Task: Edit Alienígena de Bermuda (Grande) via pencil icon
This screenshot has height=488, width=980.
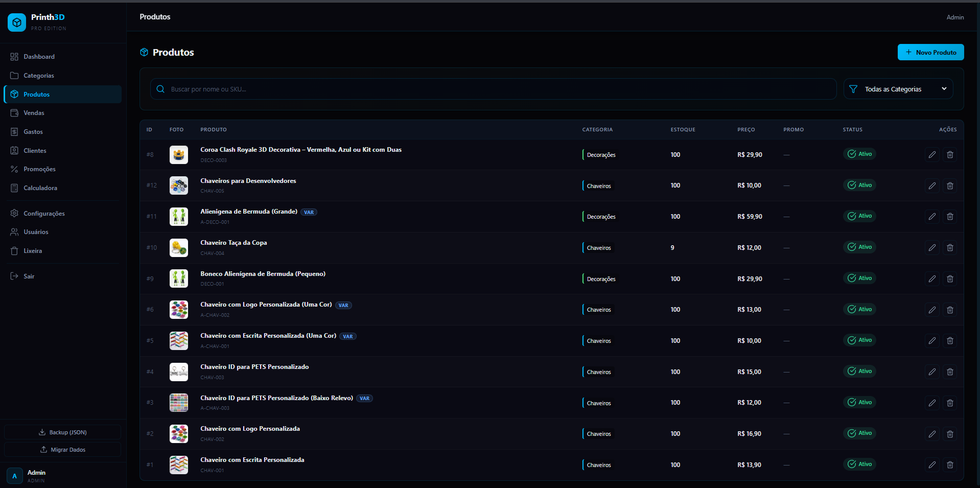Action: [932, 217]
